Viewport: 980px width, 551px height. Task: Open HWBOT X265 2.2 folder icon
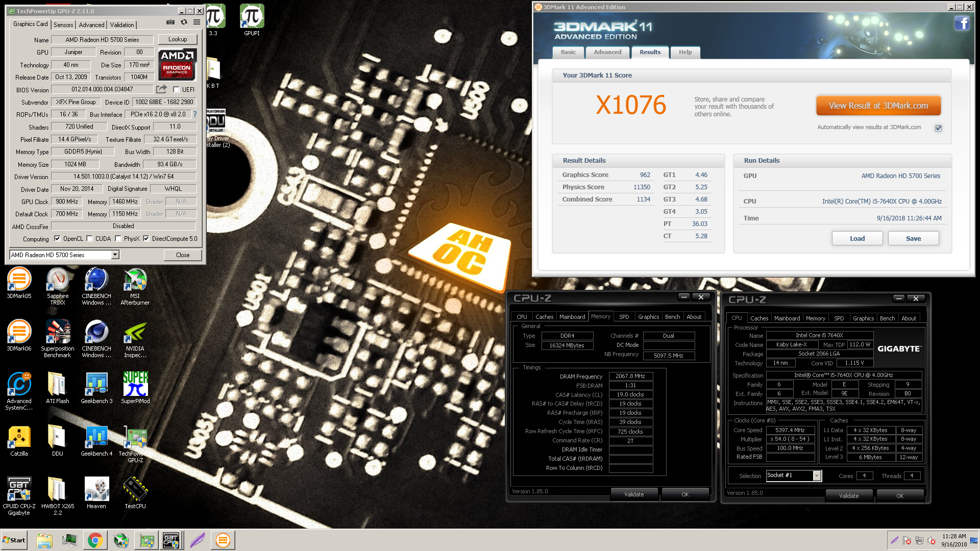(58, 496)
